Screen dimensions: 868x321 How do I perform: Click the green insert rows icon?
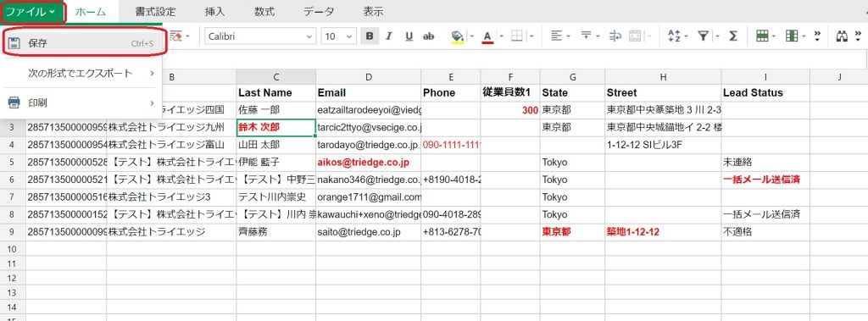pos(762,36)
